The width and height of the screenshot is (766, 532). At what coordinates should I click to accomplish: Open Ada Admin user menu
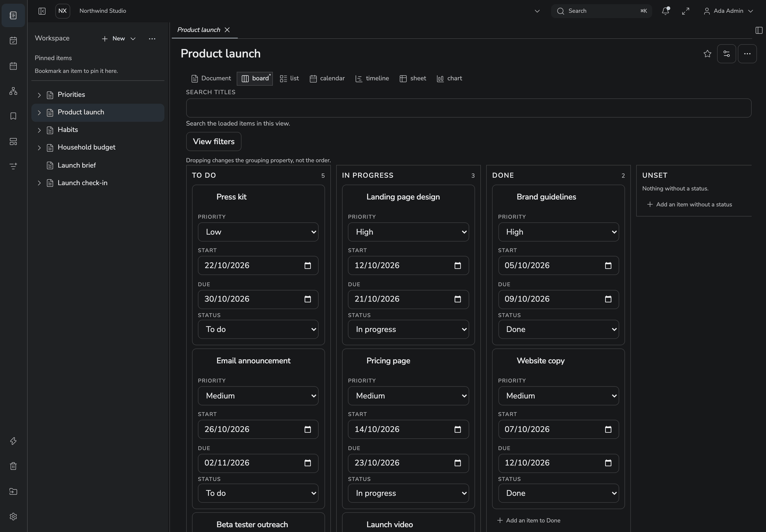(728, 11)
